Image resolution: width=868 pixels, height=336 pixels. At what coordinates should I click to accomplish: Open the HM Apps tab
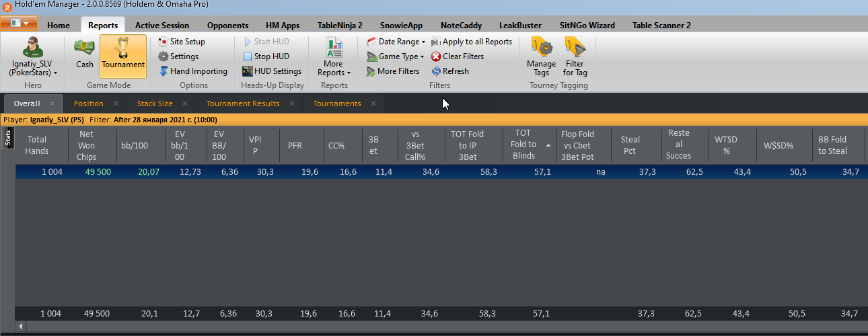click(x=283, y=26)
